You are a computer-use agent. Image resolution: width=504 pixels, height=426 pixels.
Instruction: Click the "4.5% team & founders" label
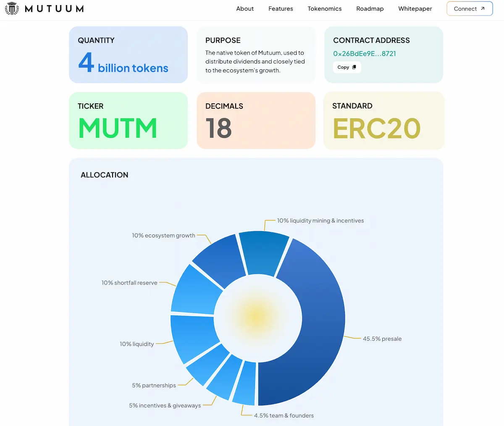pos(284,416)
